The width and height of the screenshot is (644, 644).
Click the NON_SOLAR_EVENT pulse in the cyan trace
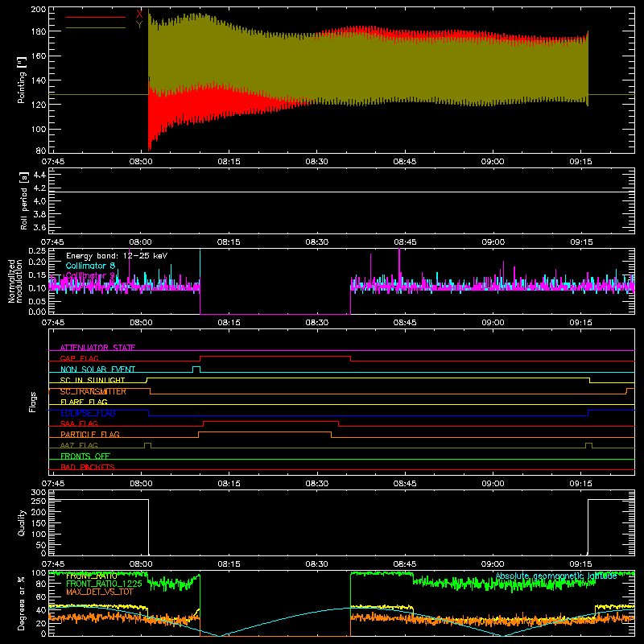coord(196,369)
